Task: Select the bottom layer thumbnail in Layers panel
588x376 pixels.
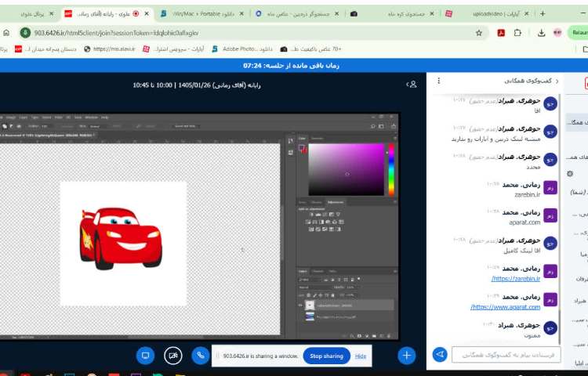Action: coord(310,316)
